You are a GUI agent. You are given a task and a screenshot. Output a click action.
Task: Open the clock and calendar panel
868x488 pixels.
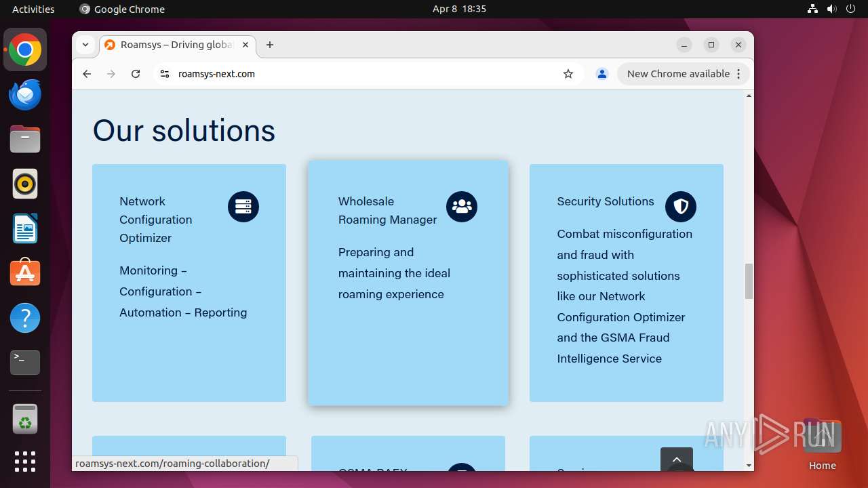click(x=459, y=9)
